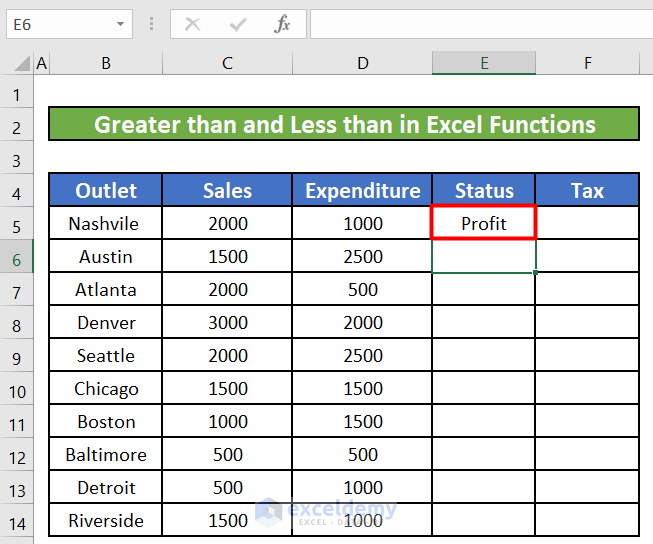Select the Nashvile outlet cell
This screenshot has height=544, width=653.
point(105,224)
